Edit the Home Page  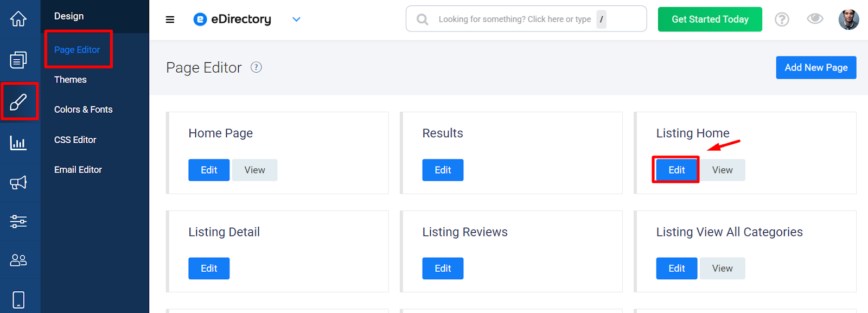tap(209, 170)
